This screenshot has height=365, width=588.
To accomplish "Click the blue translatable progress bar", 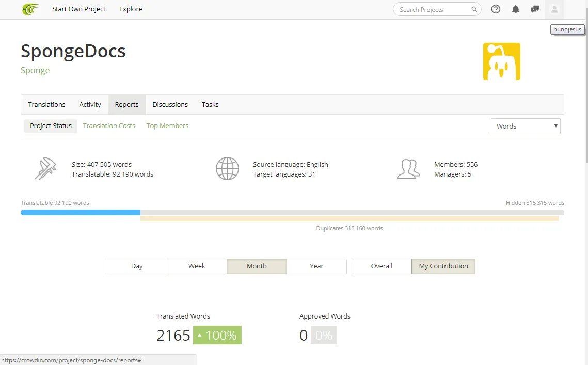I will [x=81, y=212].
